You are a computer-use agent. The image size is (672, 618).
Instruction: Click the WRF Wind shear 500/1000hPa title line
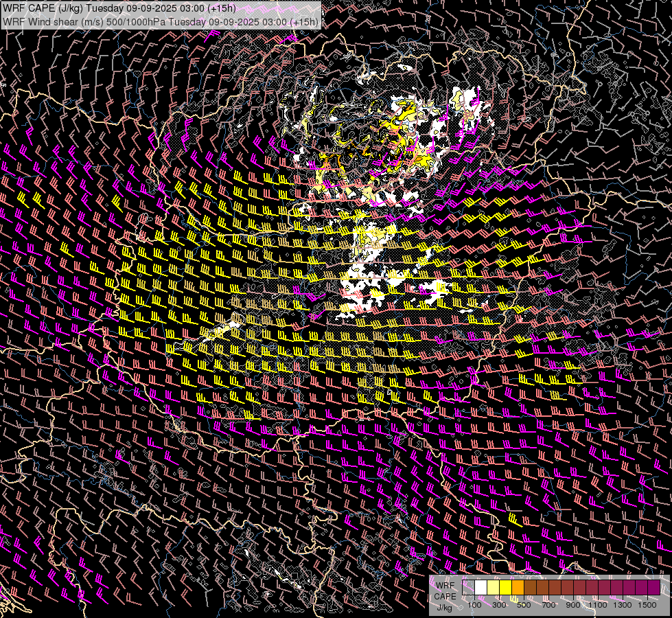pos(161,22)
